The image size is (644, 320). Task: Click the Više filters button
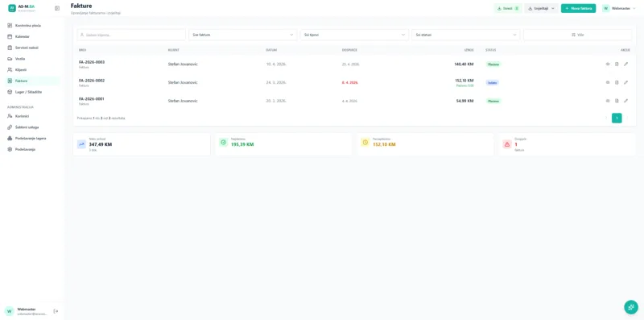pyautogui.click(x=577, y=35)
